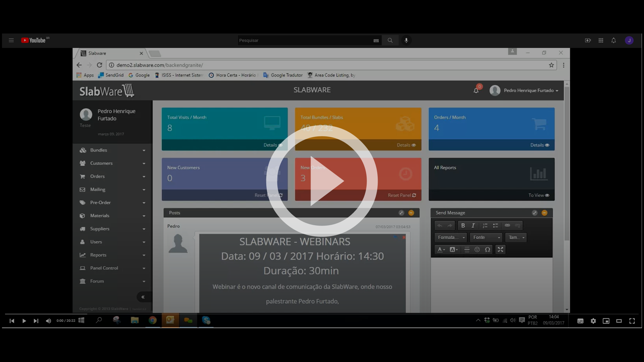
Task: Open YouTube notifications bell
Action: click(613, 40)
